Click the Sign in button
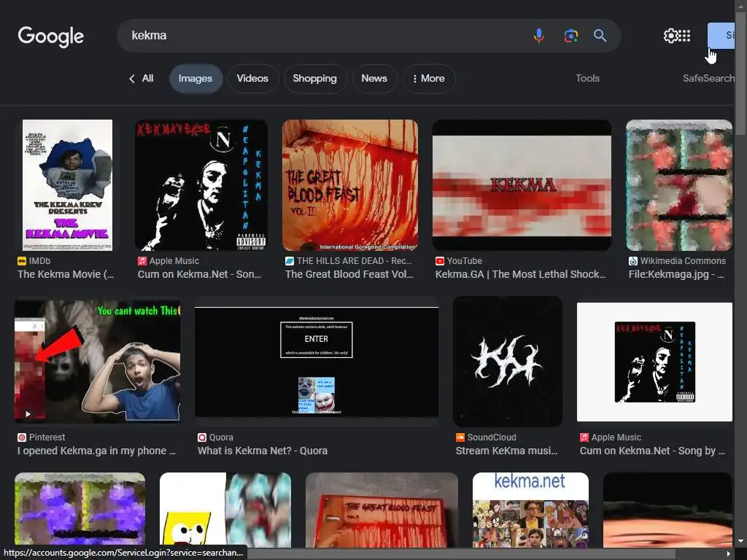747x560 pixels. coord(721,36)
